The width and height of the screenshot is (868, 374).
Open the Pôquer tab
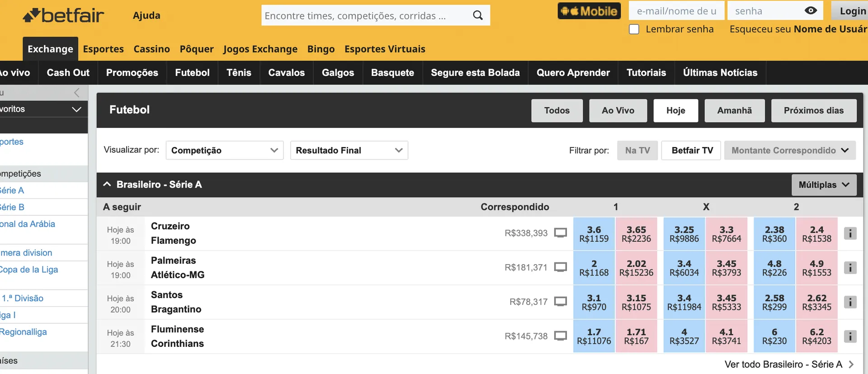tap(197, 49)
